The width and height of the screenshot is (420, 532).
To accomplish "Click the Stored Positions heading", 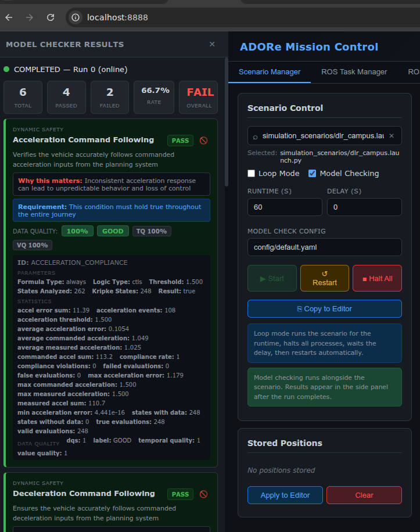I will (x=285, y=443).
